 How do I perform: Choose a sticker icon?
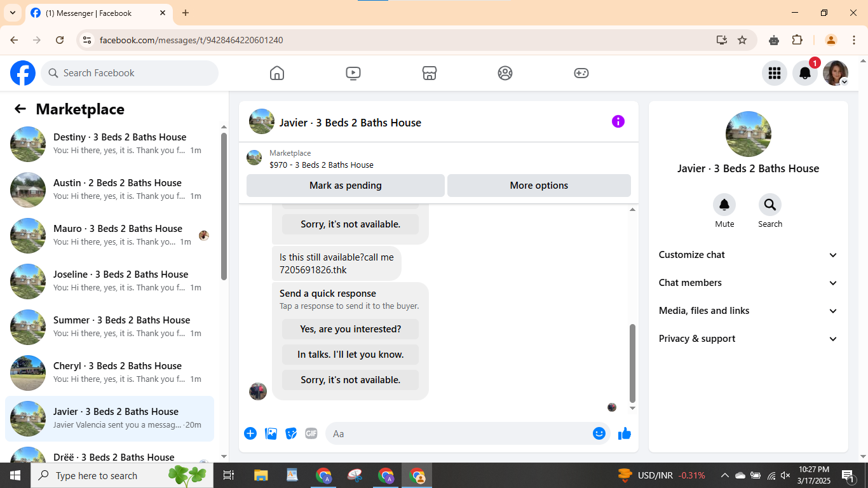click(291, 433)
